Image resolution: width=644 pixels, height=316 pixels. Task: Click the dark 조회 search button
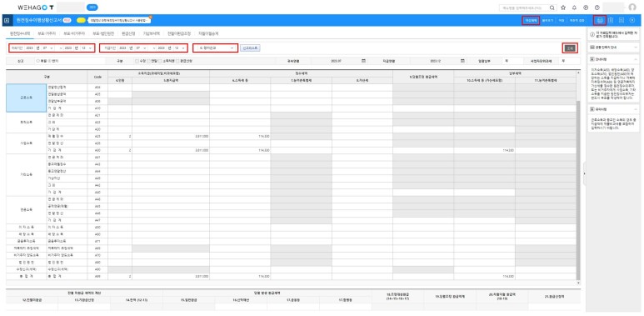point(570,48)
